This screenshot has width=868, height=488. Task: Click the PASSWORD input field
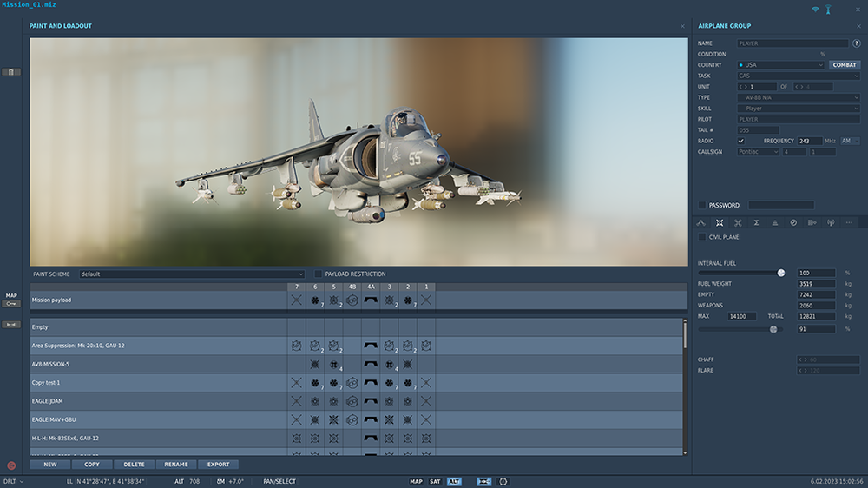pyautogui.click(x=781, y=205)
